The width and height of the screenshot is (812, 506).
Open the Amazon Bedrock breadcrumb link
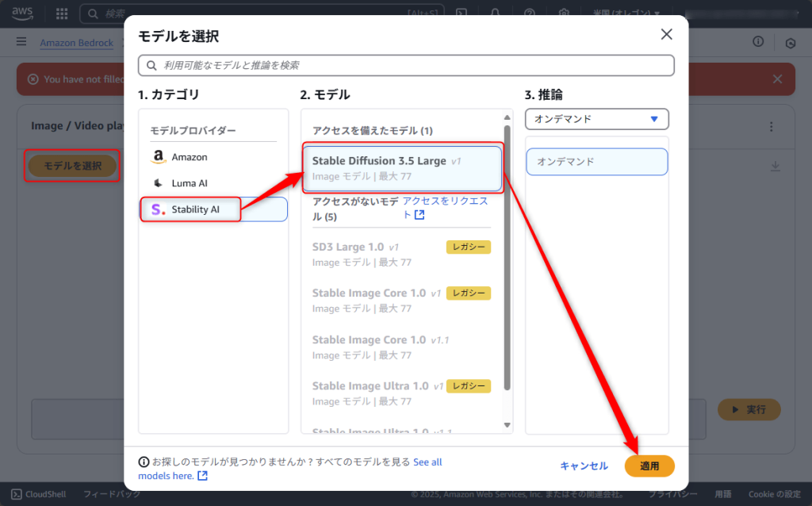tap(77, 43)
